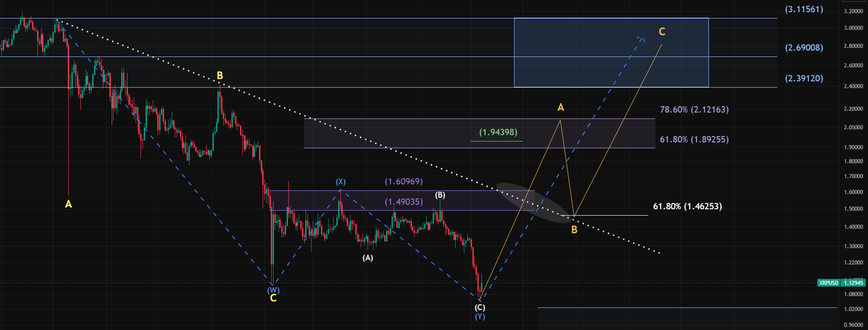The width and height of the screenshot is (868, 330).
Task: Click the 2.60000 price axis value
Action: 854,66
